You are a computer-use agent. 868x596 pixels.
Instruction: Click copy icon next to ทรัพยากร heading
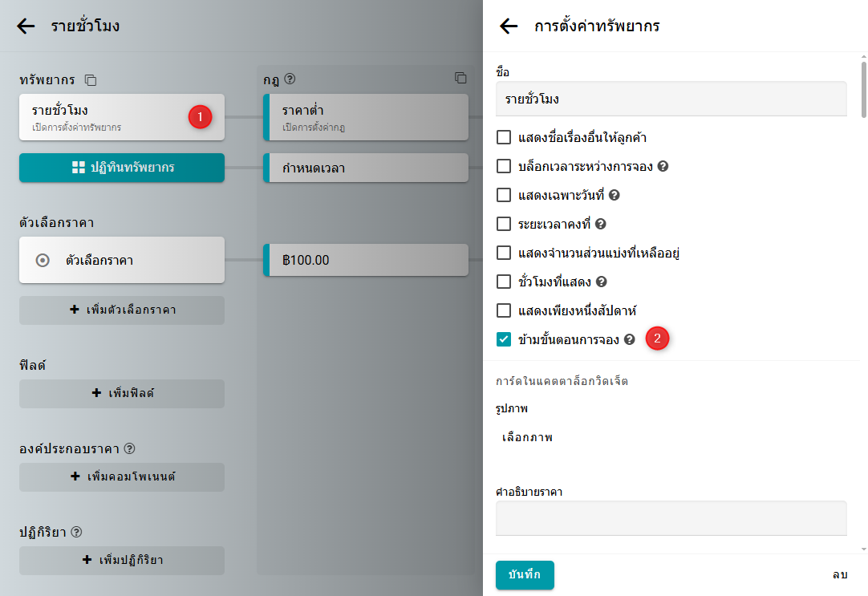pos(91,80)
